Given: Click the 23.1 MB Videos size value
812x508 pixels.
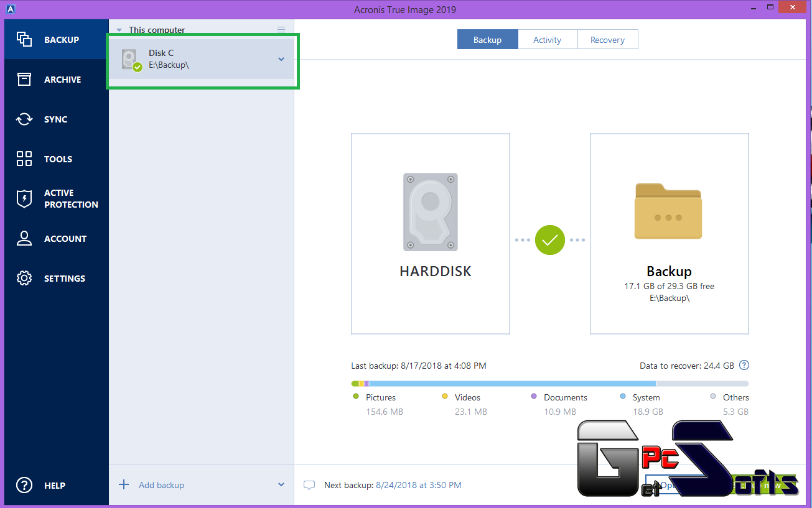Looking at the screenshot, I should point(471,412).
